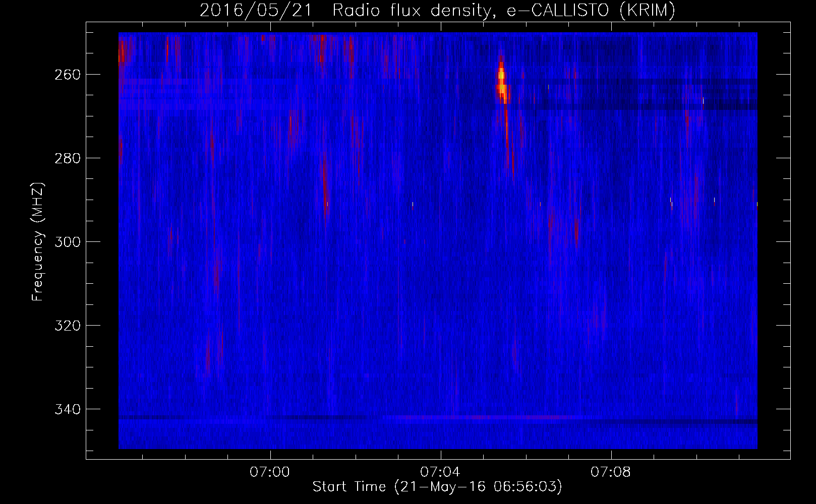Click the 320 frequency tick label

[68, 326]
